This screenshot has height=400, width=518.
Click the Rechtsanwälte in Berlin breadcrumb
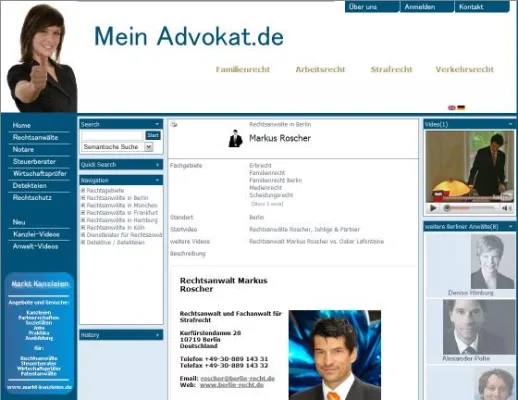(280, 124)
